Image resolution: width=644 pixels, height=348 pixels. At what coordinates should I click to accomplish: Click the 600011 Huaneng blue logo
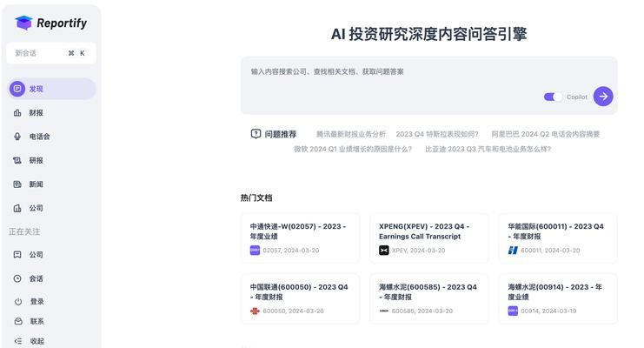point(513,250)
